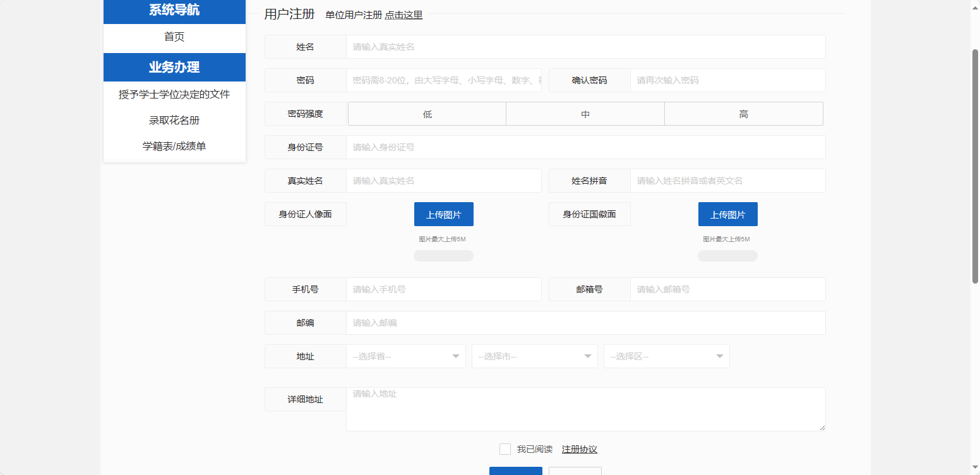This screenshot has width=980, height=475.
Task: Go to 首页 in the sidebar
Action: [174, 37]
